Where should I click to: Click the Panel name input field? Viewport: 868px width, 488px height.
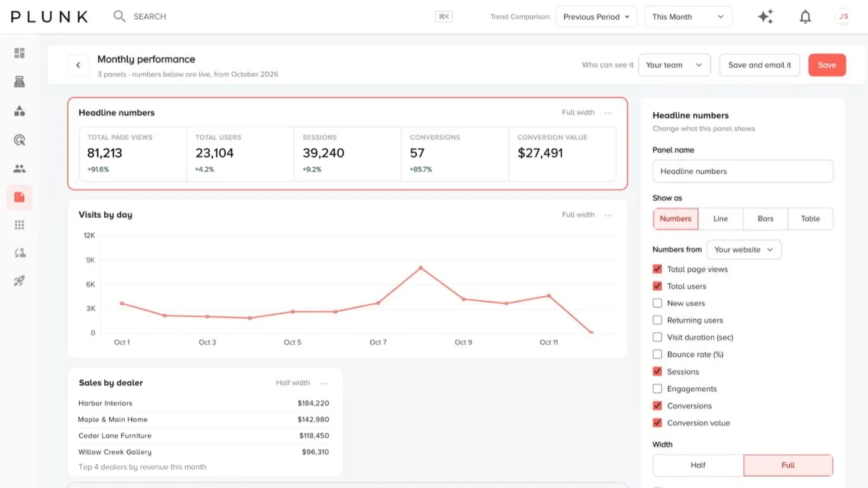(x=743, y=171)
